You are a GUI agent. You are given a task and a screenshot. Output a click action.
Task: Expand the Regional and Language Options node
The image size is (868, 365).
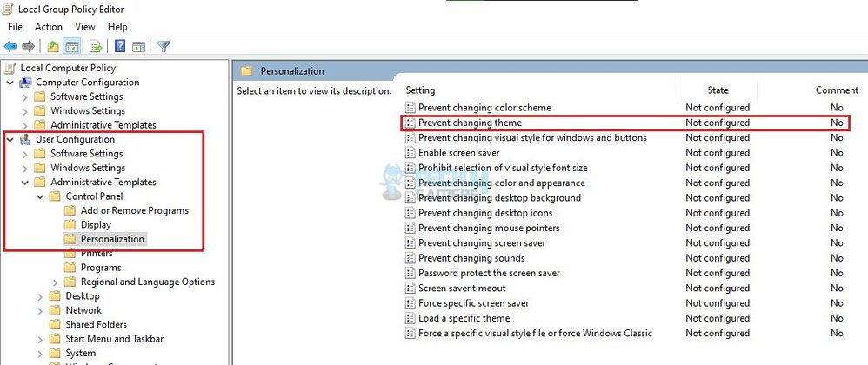tap(55, 282)
